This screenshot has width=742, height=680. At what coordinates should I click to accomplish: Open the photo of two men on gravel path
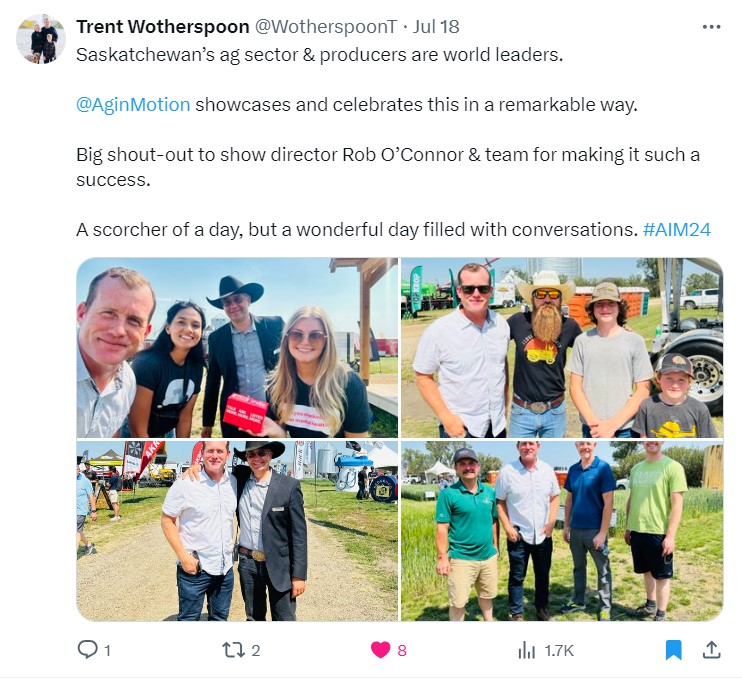click(237, 531)
